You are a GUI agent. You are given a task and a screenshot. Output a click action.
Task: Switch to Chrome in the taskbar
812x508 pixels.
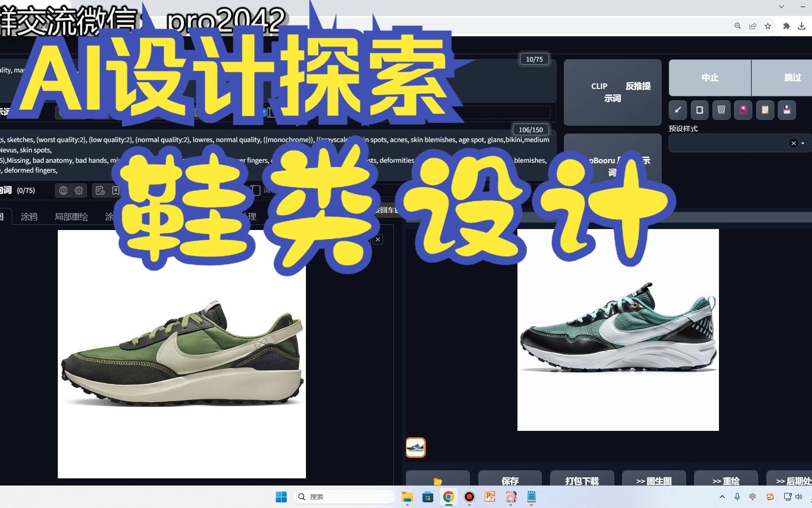pos(448,497)
